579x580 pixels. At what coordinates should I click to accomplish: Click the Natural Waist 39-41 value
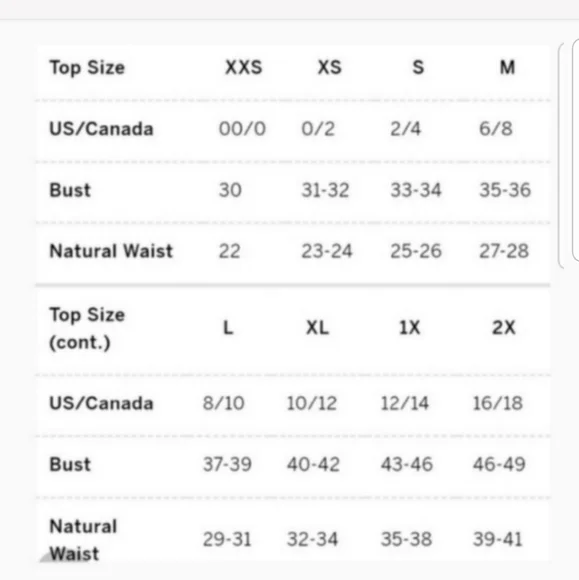pos(498,539)
